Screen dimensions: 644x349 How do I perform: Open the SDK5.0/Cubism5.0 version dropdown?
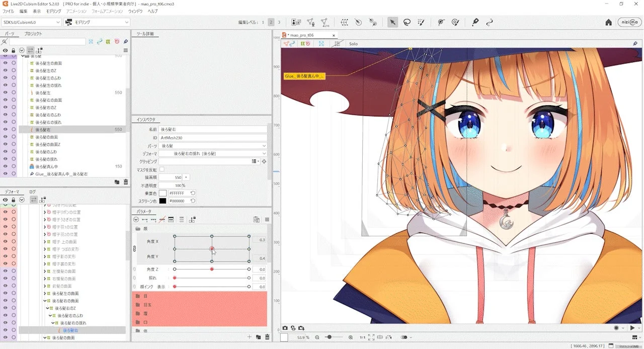tap(31, 22)
